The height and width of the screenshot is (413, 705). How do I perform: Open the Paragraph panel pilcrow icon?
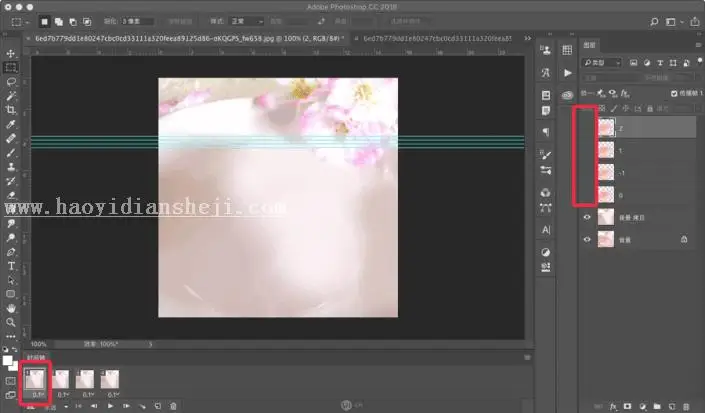pyautogui.click(x=546, y=132)
